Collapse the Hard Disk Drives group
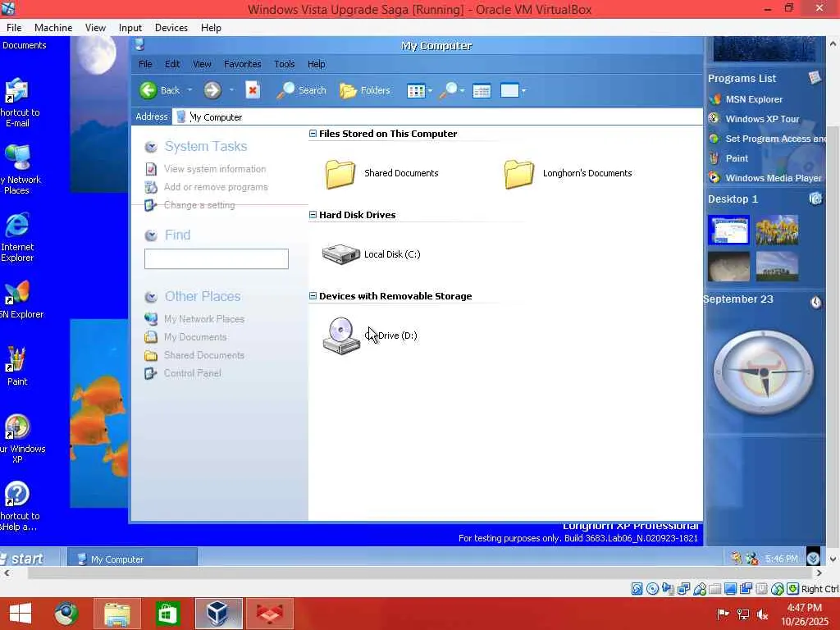 tap(313, 215)
